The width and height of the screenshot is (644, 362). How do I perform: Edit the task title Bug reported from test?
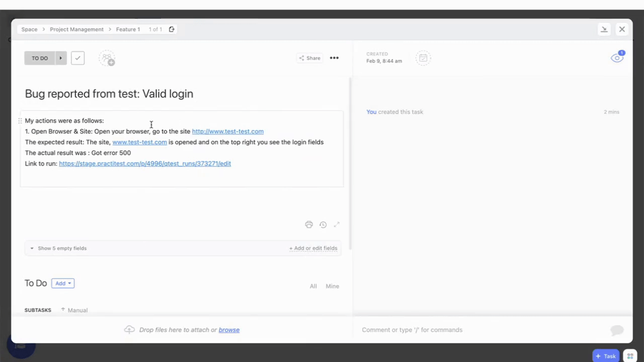(109, 94)
